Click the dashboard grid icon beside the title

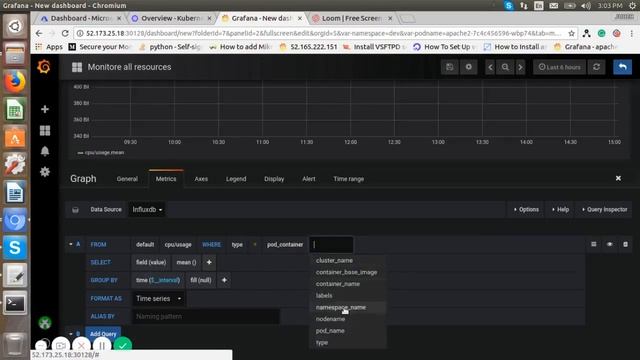click(77, 67)
